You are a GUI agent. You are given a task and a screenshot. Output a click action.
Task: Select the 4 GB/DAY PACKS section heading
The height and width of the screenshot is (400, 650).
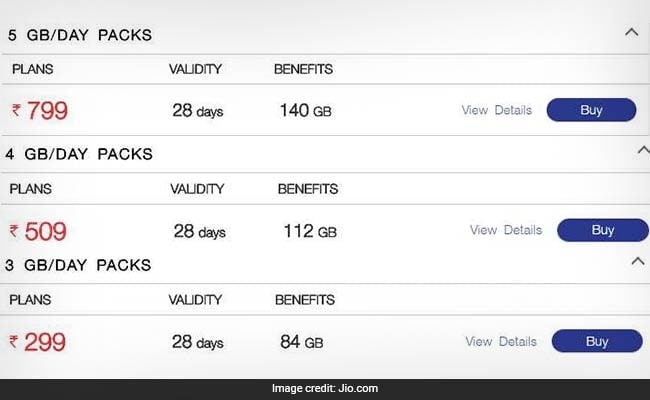pos(78,154)
